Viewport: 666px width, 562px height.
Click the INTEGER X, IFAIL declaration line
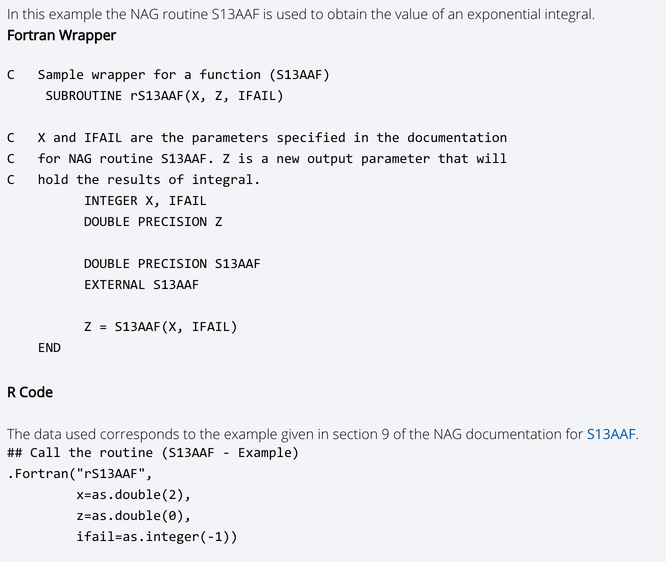[145, 201]
